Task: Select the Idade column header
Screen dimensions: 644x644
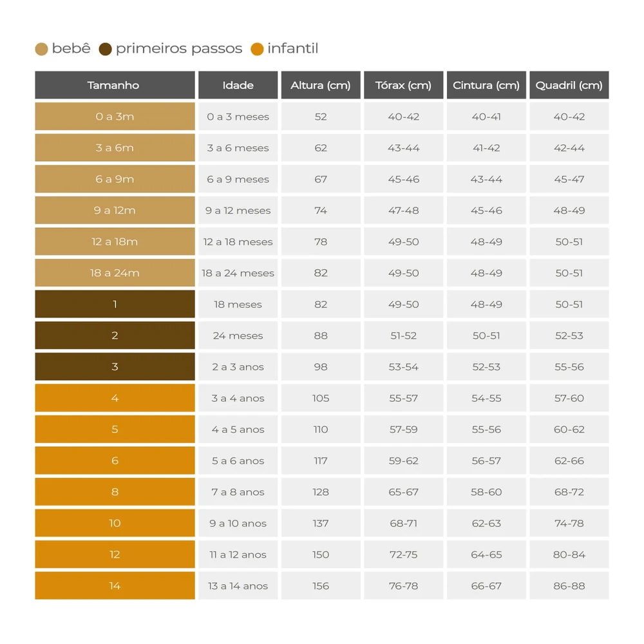Action: (238, 85)
